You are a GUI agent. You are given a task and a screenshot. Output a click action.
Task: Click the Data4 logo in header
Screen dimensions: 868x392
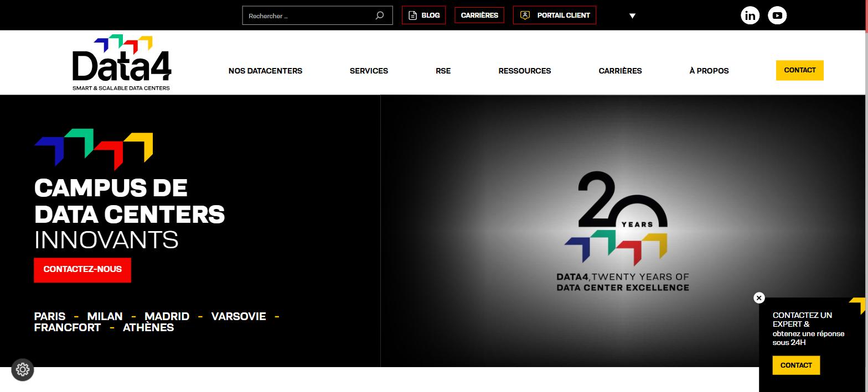tap(122, 63)
